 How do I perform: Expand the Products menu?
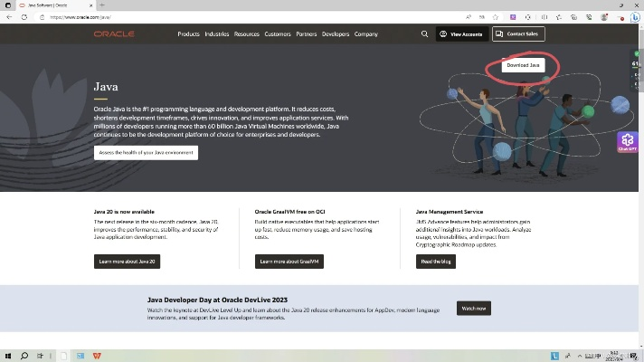coord(188,33)
